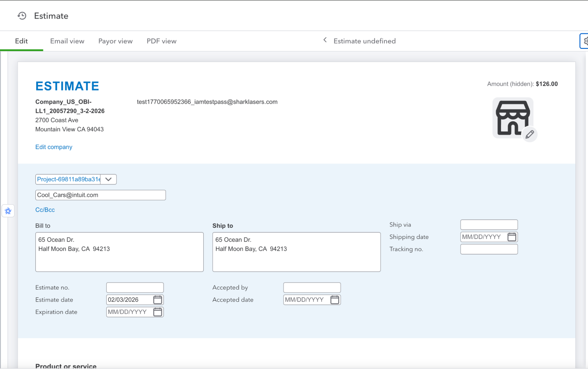588x369 pixels.
Task: Open the Accepted date calendar picker
Action: (335, 300)
